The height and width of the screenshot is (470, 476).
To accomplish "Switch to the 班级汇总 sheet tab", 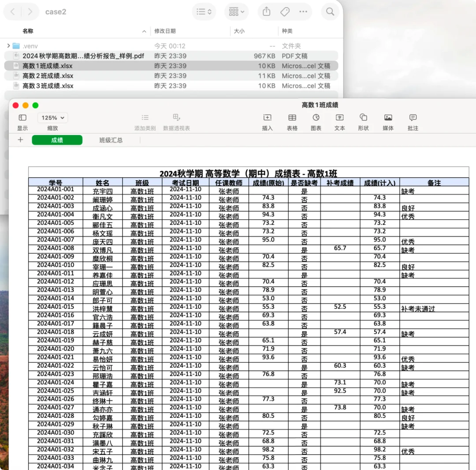I will pyautogui.click(x=111, y=140).
